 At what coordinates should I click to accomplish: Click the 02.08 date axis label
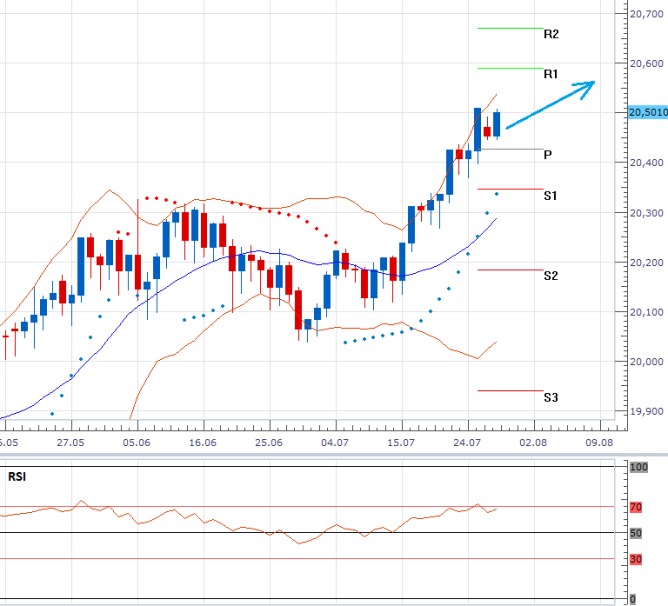(x=533, y=442)
